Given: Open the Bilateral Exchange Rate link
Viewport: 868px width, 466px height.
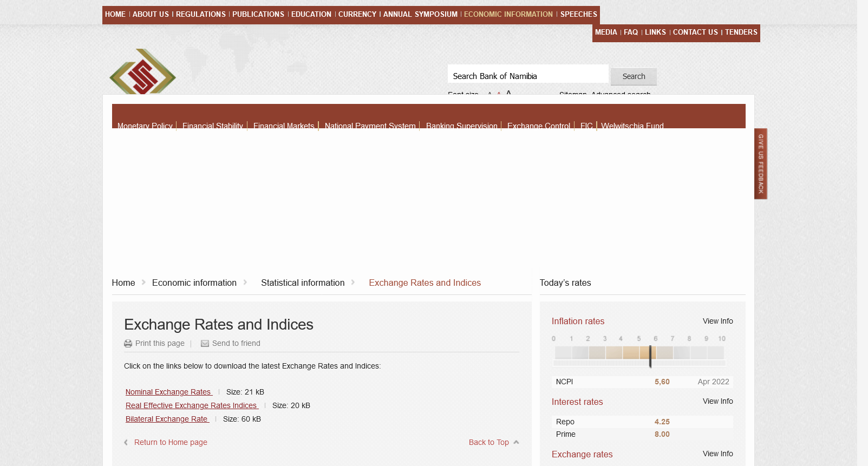Looking at the screenshot, I should (x=167, y=419).
